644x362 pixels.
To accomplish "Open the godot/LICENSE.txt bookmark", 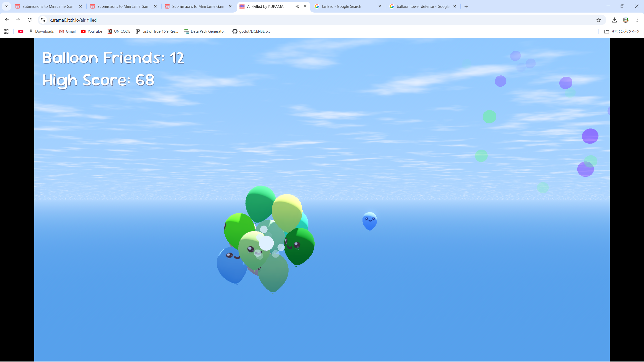I will tap(251, 31).
